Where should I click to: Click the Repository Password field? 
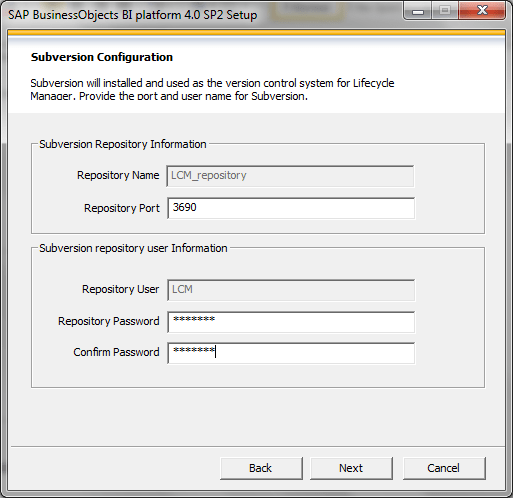pyautogui.click(x=291, y=322)
